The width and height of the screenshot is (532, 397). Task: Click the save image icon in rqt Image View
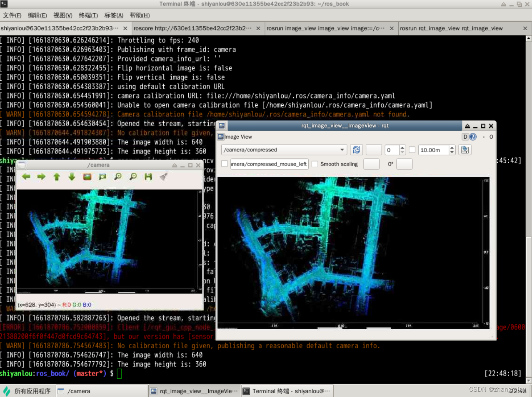point(465,150)
